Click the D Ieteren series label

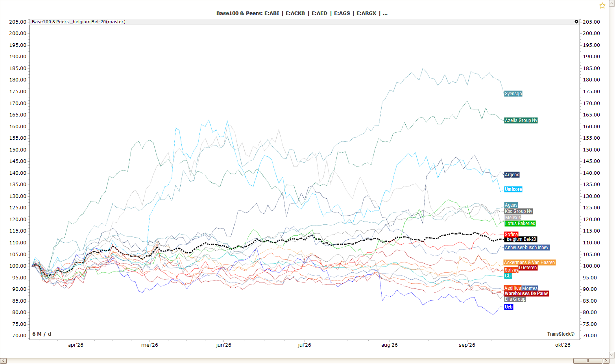pos(528,268)
